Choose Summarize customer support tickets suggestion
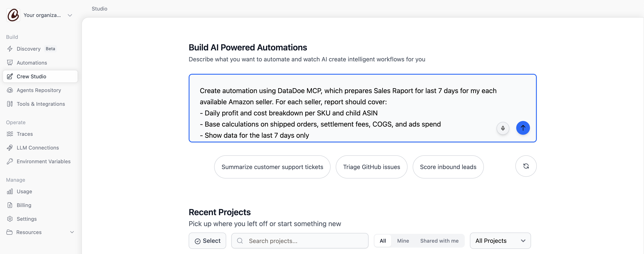Viewport: 644px width, 254px height. (272, 167)
